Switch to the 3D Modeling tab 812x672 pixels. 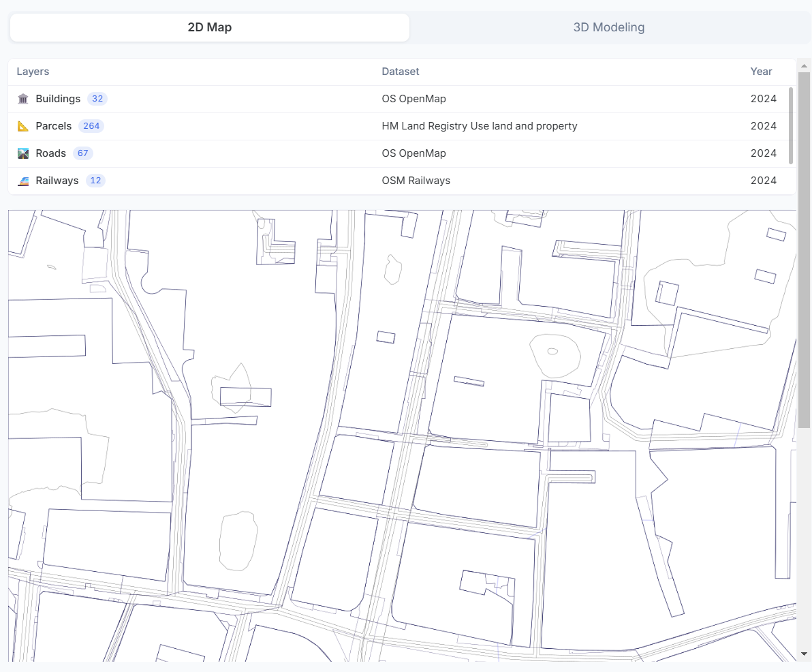pos(608,27)
